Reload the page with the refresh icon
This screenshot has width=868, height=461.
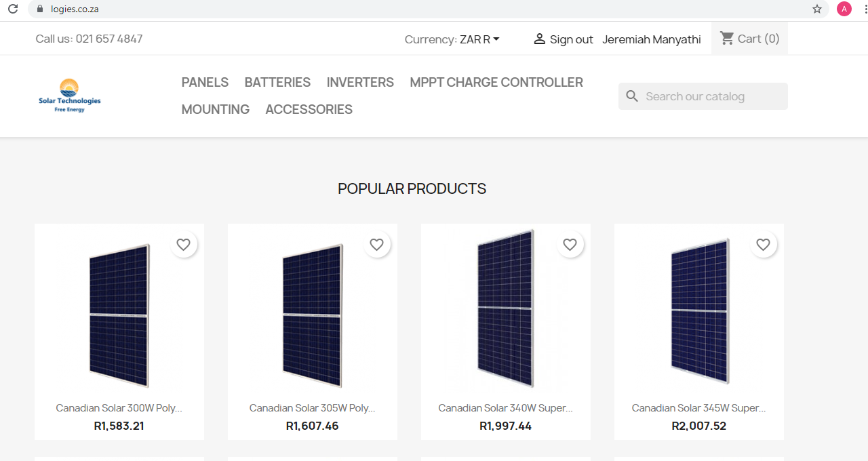point(12,9)
